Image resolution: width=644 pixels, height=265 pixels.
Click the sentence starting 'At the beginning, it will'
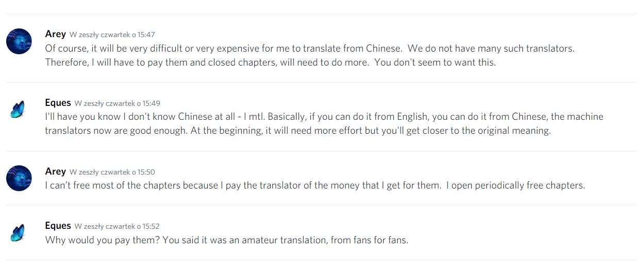coord(370,130)
